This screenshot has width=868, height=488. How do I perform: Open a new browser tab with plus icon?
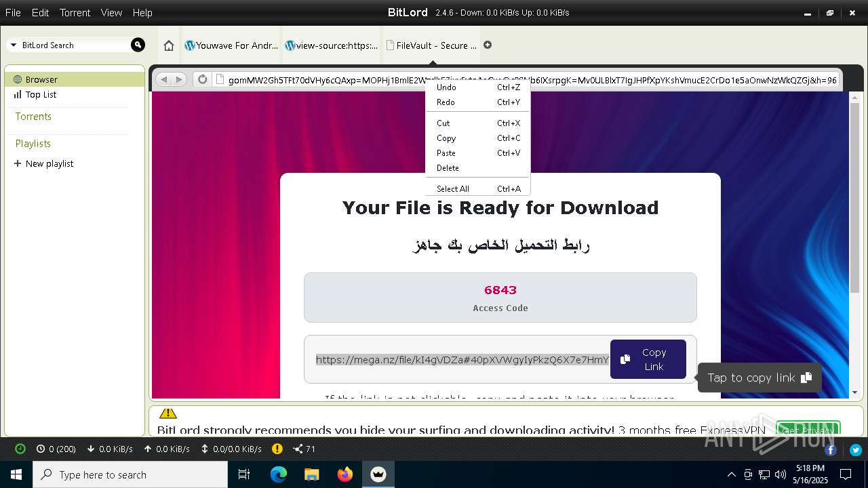pyautogui.click(x=488, y=45)
